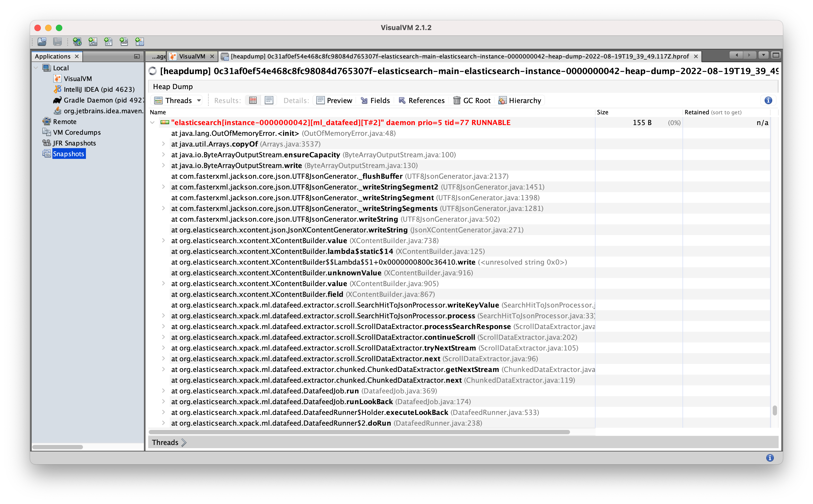Screen dimensions: 813x504
Task: Switch to the VisualVM tab
Action: (x=192, y=56)
